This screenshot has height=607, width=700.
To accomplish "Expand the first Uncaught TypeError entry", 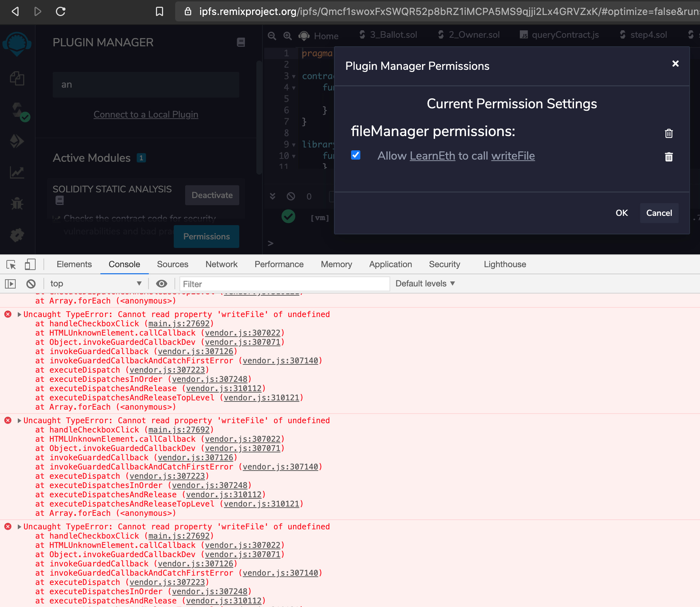I will click(x=20, y=314).
